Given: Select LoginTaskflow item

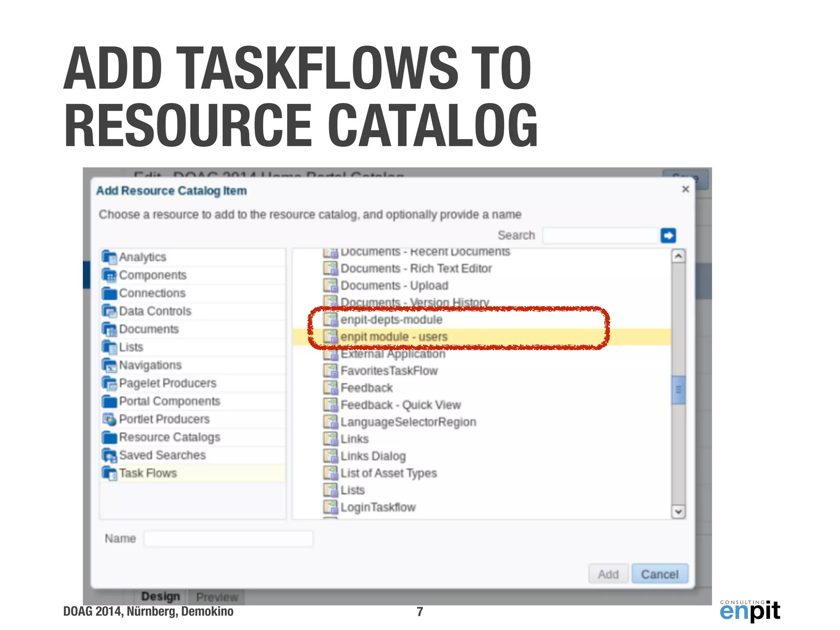Looking at the screenshot, I should (378, 507).
